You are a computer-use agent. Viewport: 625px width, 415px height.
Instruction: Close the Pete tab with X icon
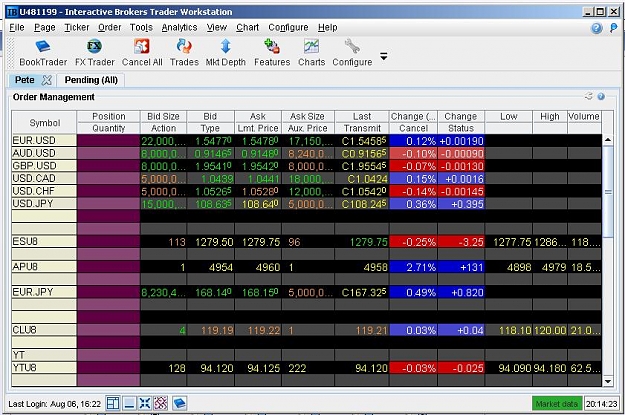(x=47, y=80)
